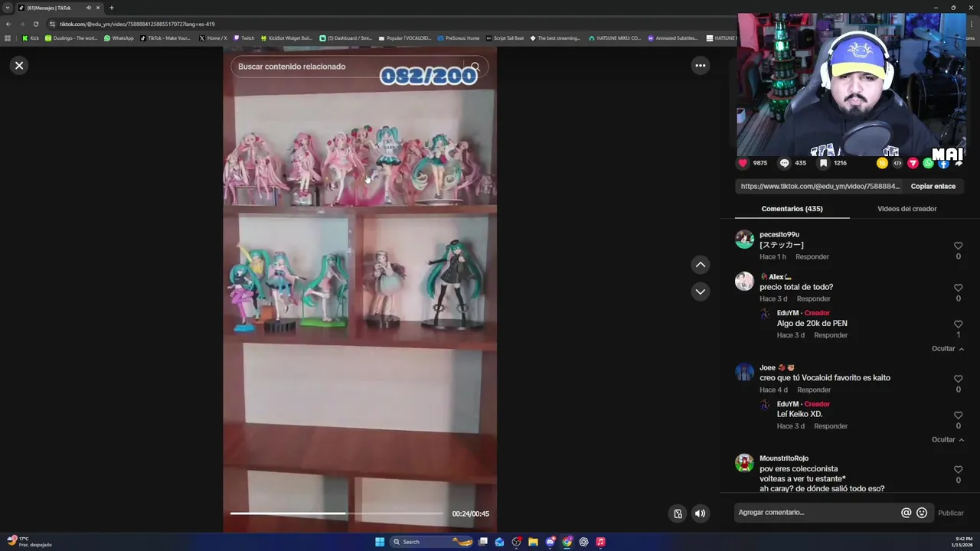This screenshot has width=980, height=551.
Task: Collapse replies under Alex's comment
Action: [947, 349]
